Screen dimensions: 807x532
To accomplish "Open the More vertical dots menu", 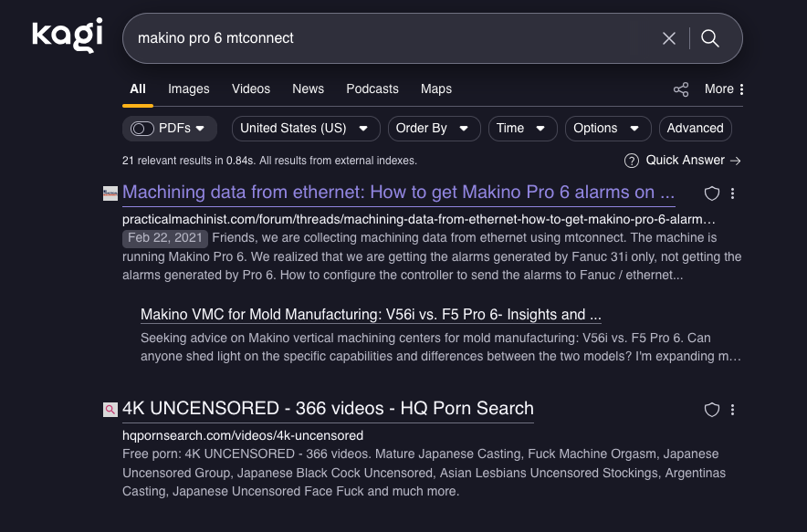I will [x=741, y=89].
